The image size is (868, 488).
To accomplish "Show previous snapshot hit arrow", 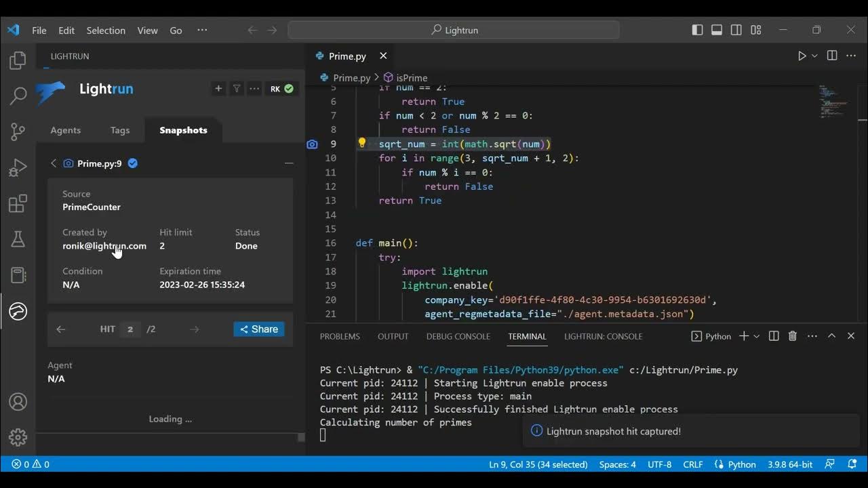I will click(61, 329).
